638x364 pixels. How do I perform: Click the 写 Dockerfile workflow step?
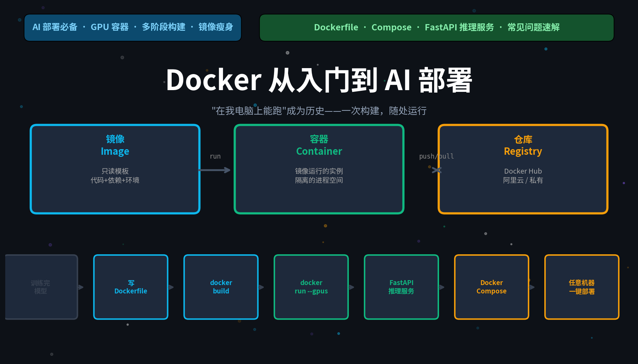131,287
